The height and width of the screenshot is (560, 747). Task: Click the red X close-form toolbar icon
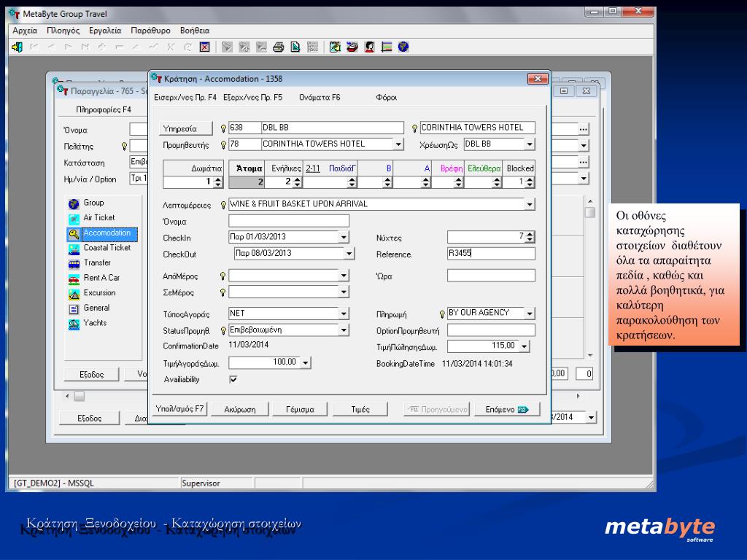[x=204, y=47]
